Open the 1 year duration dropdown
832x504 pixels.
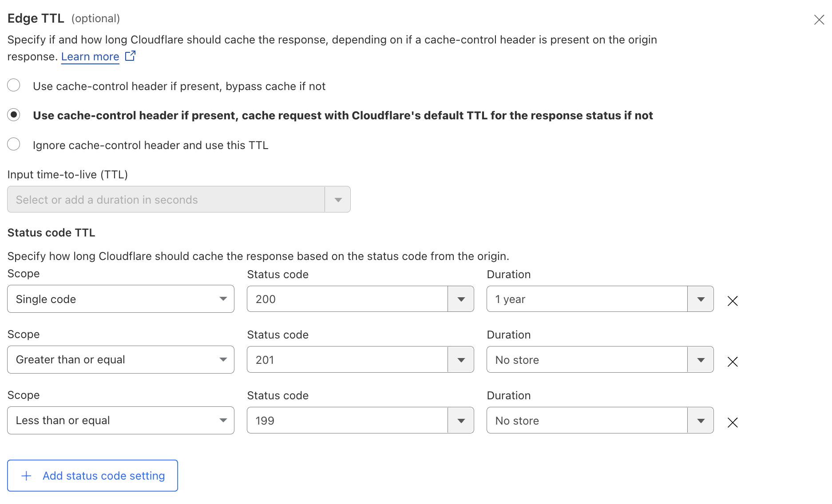coord(701,299)
